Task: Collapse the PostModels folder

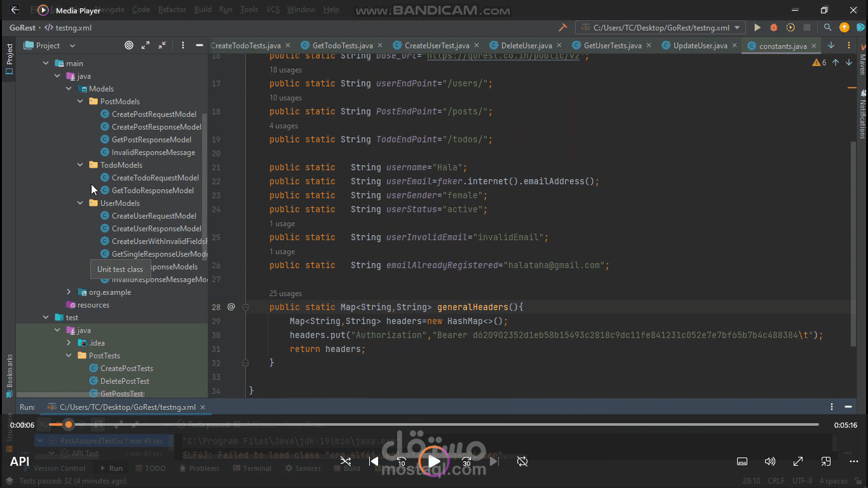Action: (x=80, y=102)
